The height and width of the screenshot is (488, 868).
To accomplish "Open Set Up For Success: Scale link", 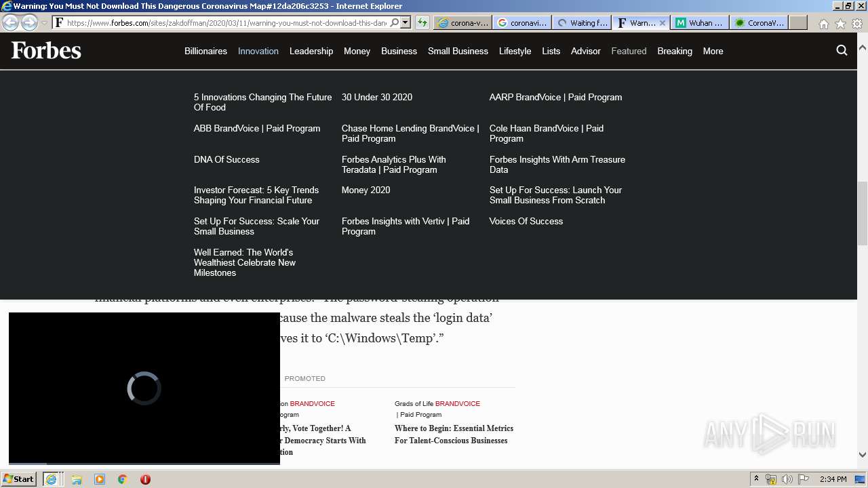I will pos(256,226).
